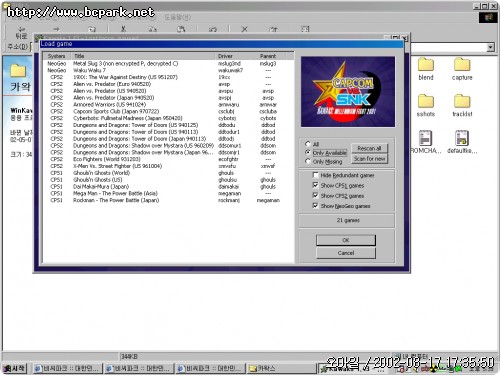Image resolution: width=500 pixels, height=375 pixels.
Task: Click the Forward arrow in Explorer toolbar
Action: (x=56, y=29)
